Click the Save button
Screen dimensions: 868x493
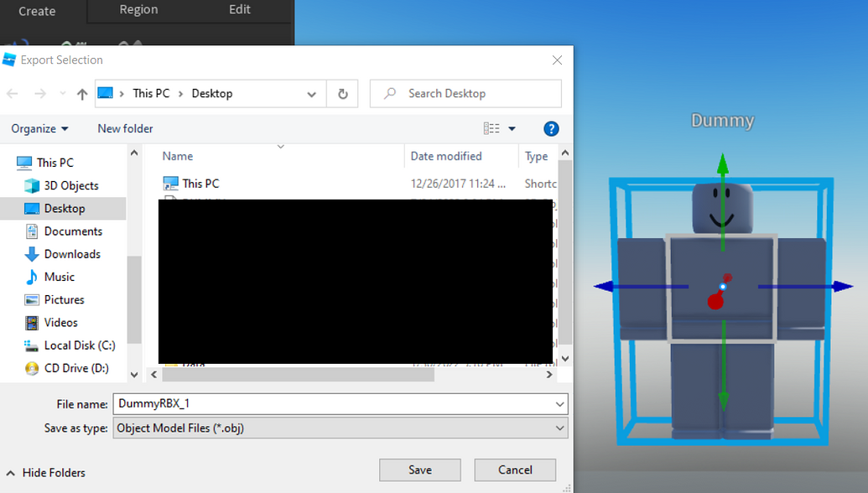[x=419, y=470]
